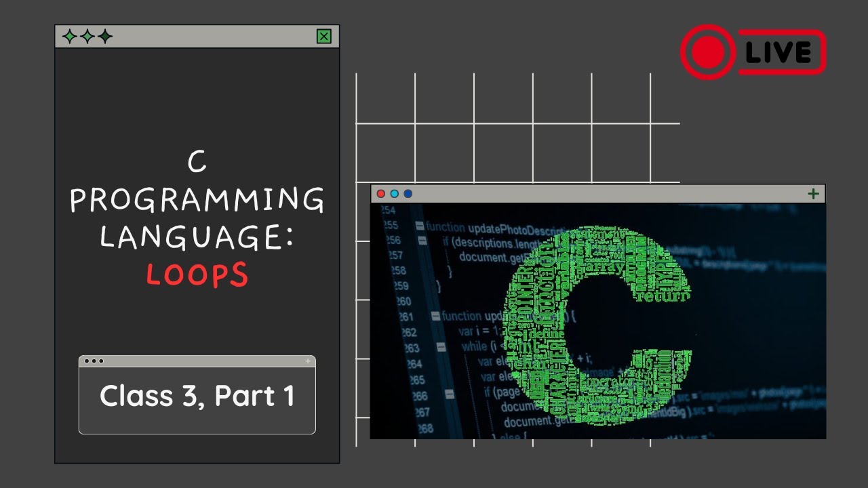Click the word "PROGRAMMING" in the title

(x=197, y=200)
